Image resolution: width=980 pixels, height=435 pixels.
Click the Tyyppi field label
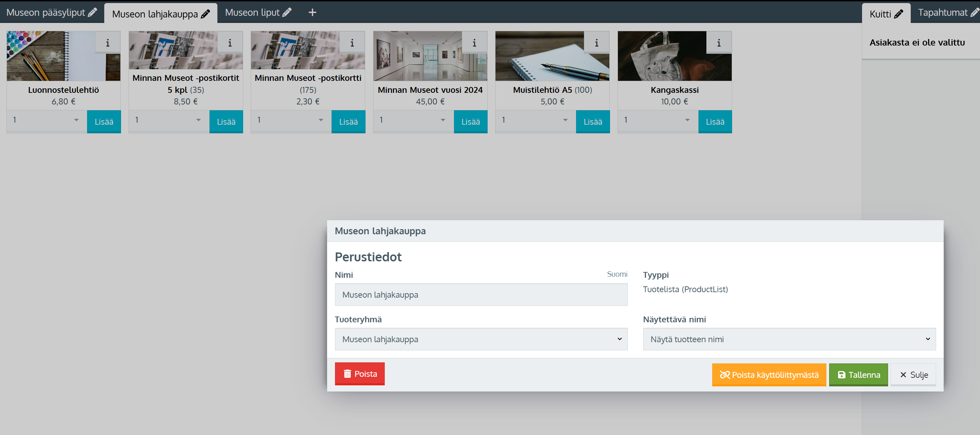[x=656, y=275]
